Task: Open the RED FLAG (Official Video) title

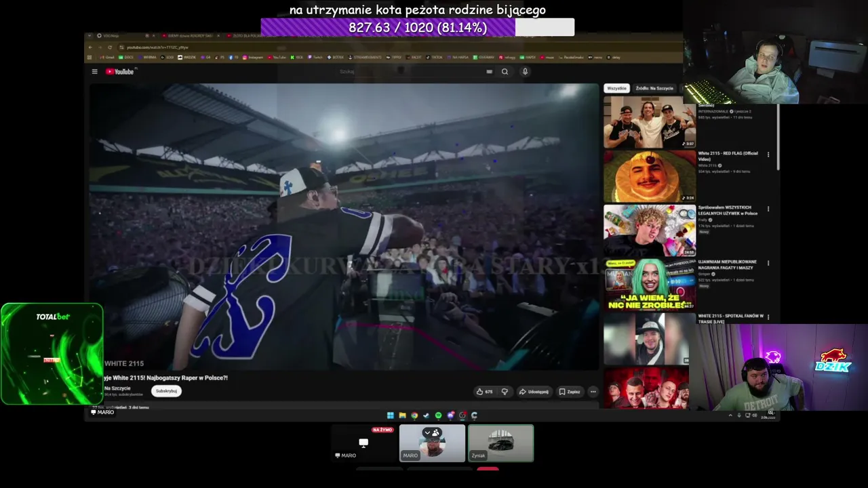Action: [x=728, y=156]
